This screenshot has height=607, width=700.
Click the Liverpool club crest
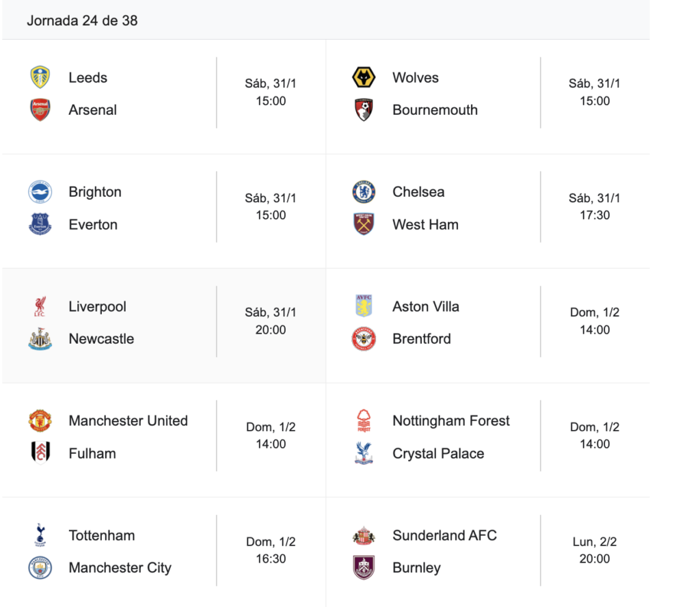[x=40, y=306]
